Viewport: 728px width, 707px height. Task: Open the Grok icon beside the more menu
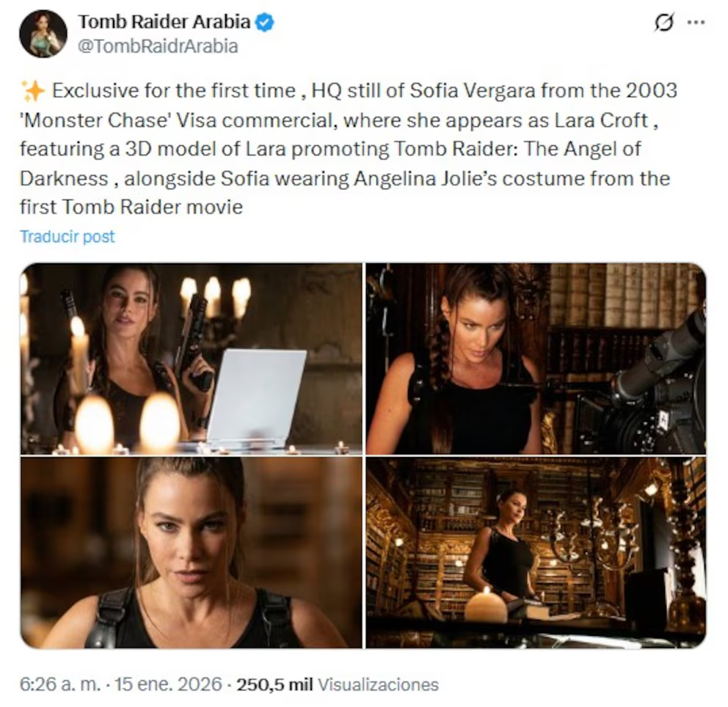pos(664,22)
